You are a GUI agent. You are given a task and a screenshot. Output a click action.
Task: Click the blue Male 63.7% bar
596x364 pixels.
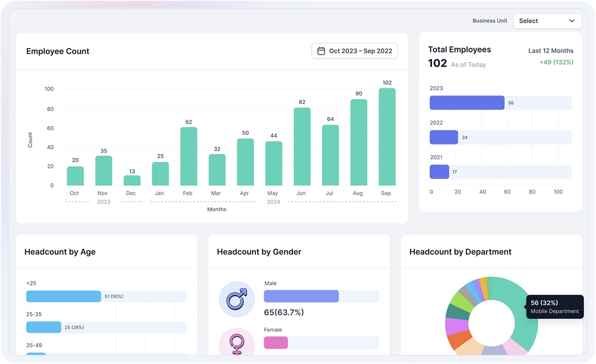tap(301, 296)
